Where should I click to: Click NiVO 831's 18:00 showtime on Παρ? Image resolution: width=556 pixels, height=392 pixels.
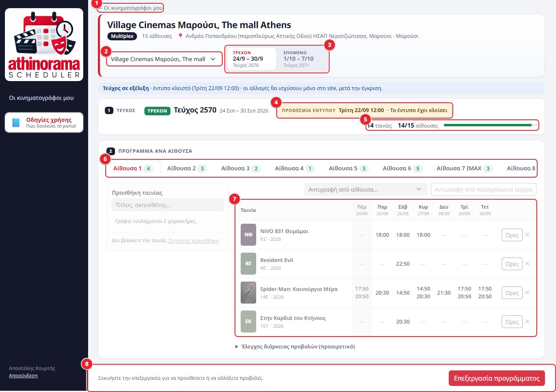382,235
